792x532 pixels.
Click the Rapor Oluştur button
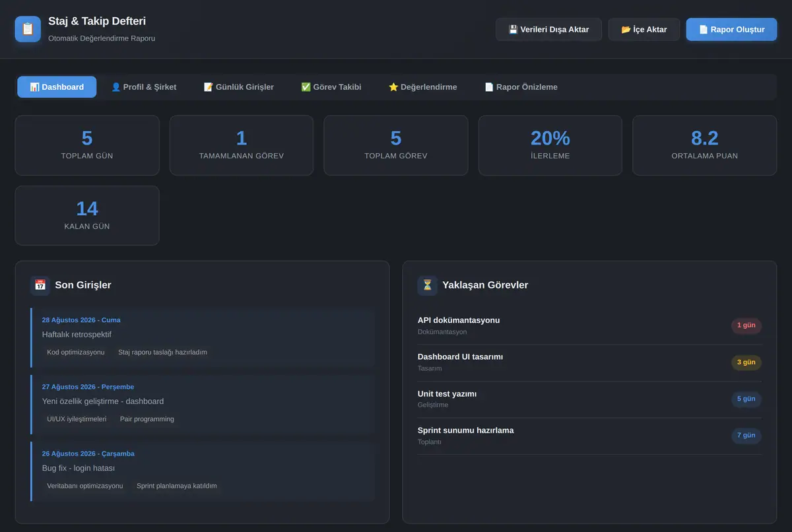tap(732, 30)
